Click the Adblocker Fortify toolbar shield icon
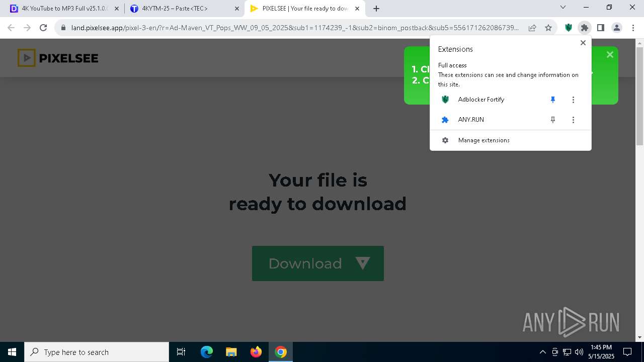Image resolution: width=644 pixels, height=362 pixels. click(569, 28)
